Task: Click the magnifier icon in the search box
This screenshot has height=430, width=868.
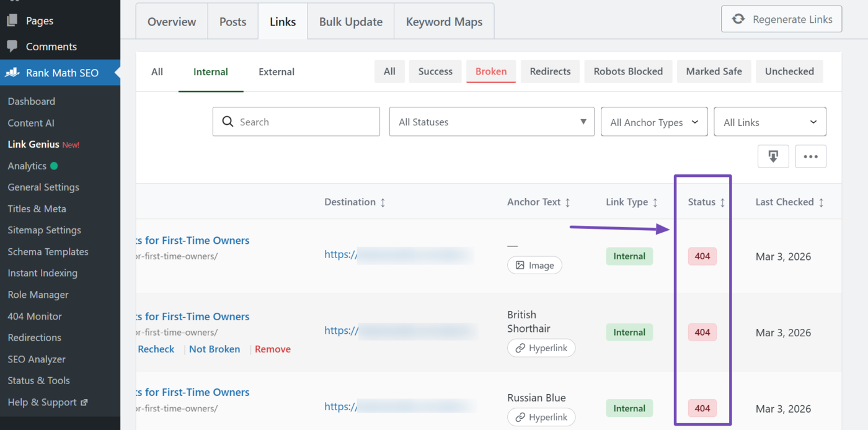Action: pos(228,122)
